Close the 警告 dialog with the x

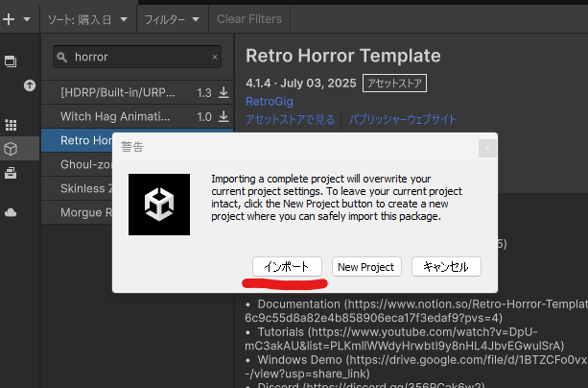(487, 148)
